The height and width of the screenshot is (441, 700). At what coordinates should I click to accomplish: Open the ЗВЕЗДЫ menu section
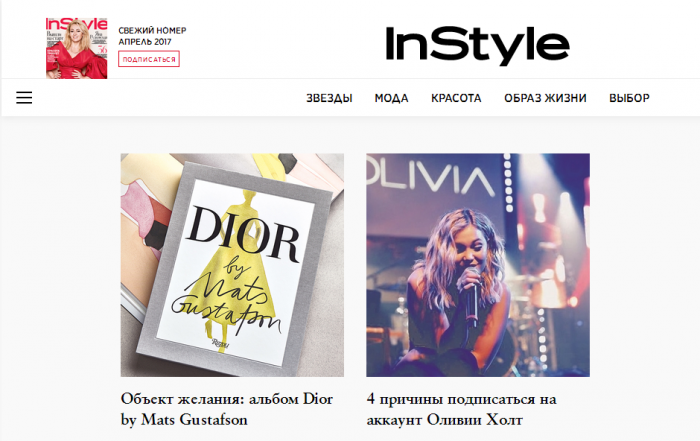[329, 98]
